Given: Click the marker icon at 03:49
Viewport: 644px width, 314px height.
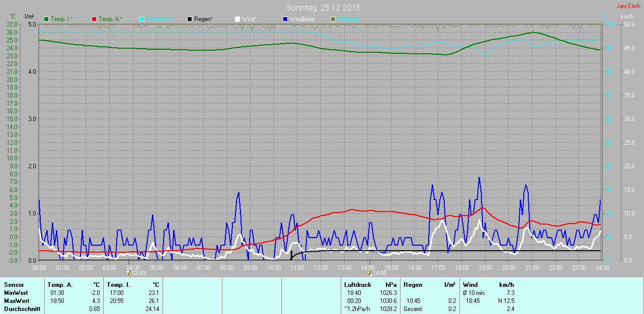Looking at the screenshot, I should 129,273.
